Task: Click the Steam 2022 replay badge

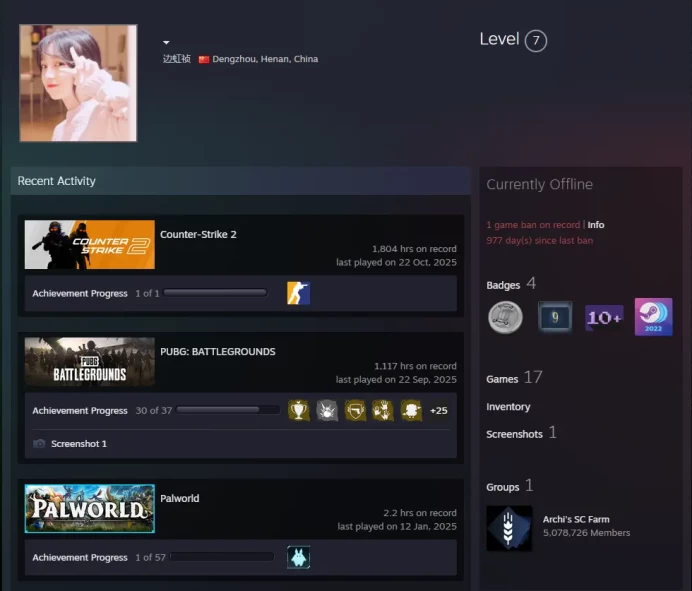Action: click(654, 317)
